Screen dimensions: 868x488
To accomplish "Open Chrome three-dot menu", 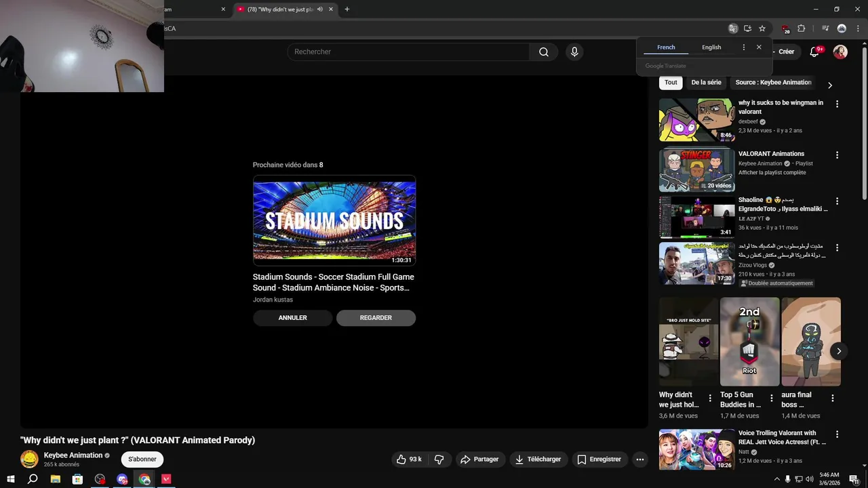I will tap(858, 28).
